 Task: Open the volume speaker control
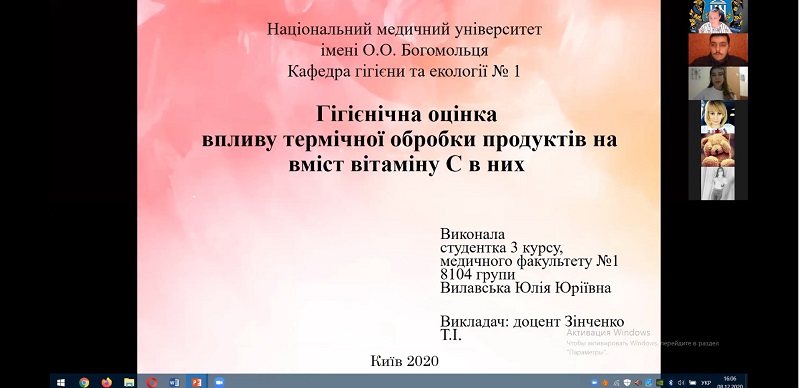tap(681, 383)
